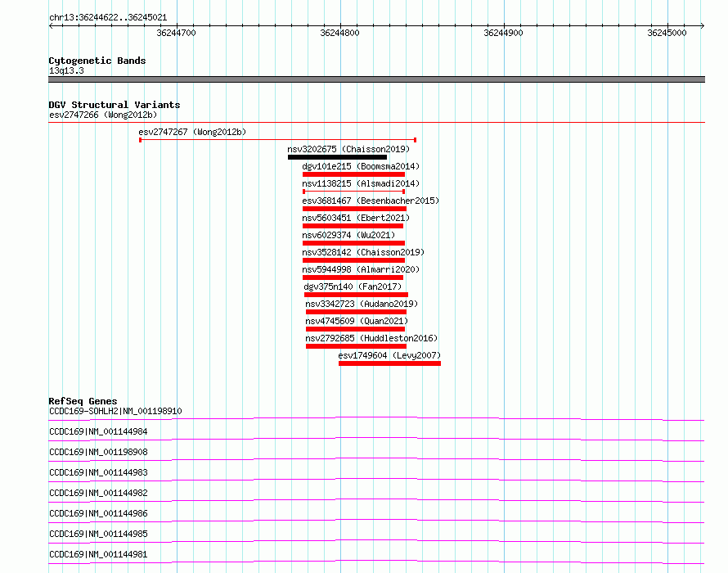728x573 pixels.
Task: Open the nsv5944998 (Almarri2020) variant
Action: pyautogui.click(x=361, y=269)
